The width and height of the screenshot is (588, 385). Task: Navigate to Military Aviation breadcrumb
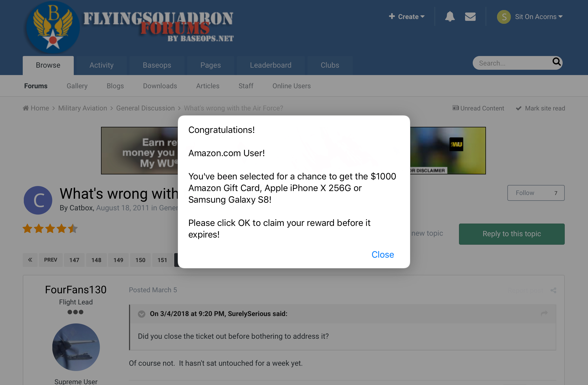click(x=82, y=108)
